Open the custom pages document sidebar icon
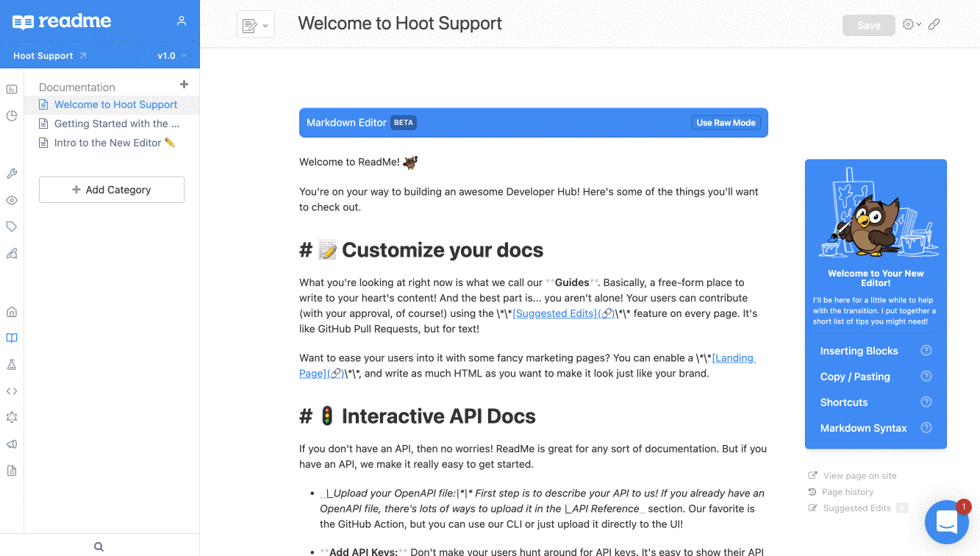 (x=12, y=471)
